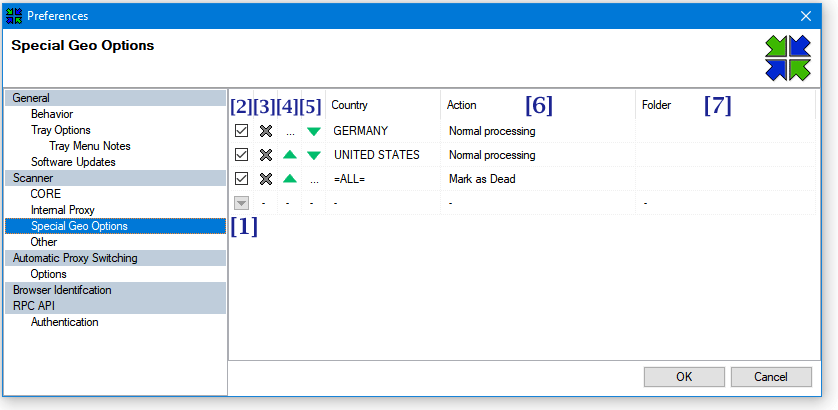The image size is (838, 410).
Task: Move =ALL= rule up with green arrow
Action: point(290,179)
